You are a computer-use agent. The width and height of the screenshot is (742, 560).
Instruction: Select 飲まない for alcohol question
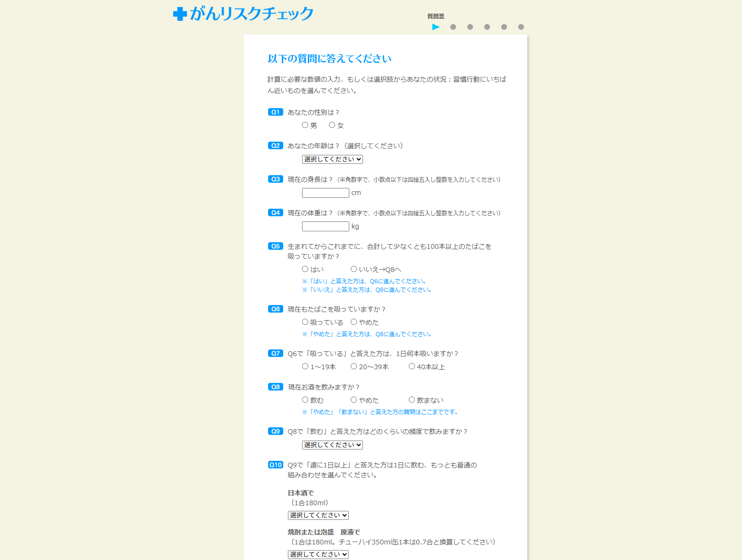412,400
